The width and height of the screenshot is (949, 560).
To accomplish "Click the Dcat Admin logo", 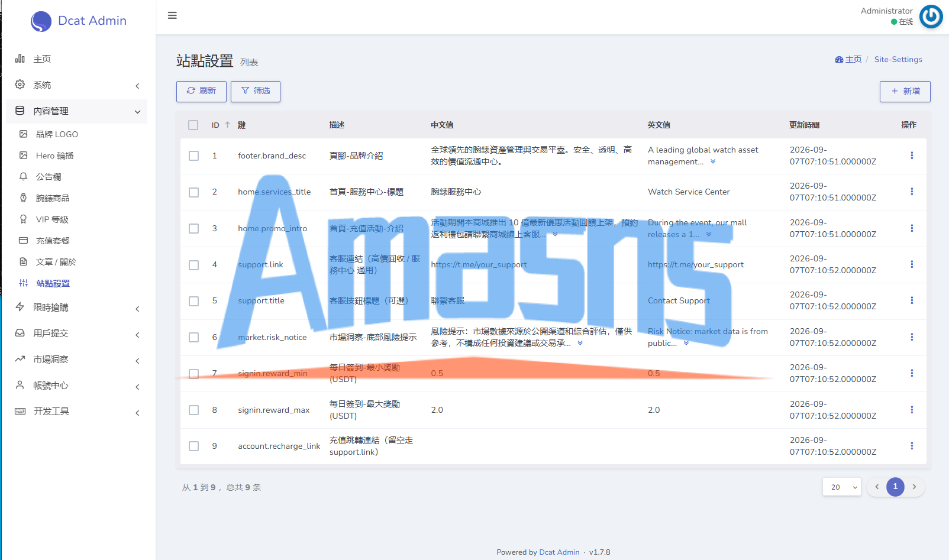I will 79,21.
